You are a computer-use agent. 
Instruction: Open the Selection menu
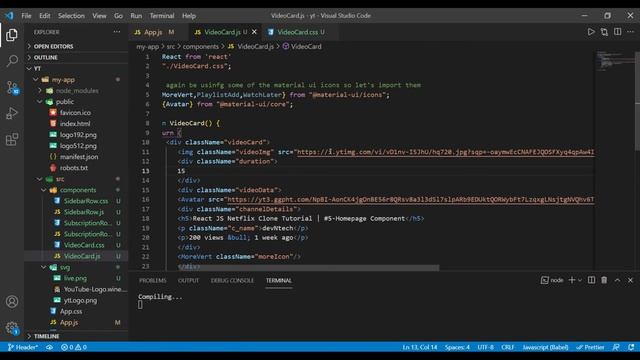(x=71, y=16)
